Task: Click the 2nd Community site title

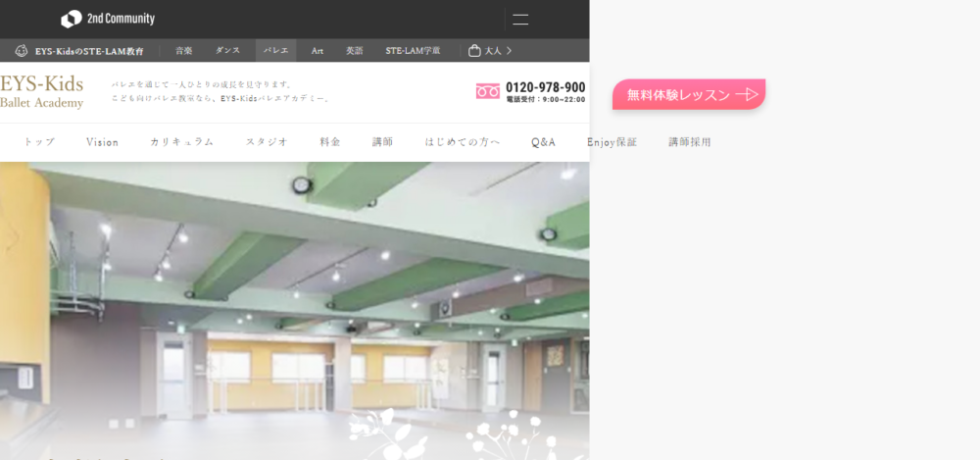Action: tap(121, 19)
